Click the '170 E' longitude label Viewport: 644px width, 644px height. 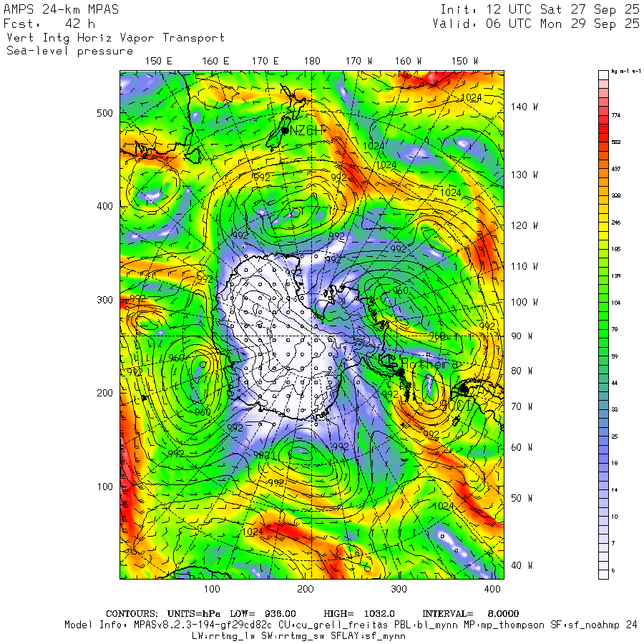click(265, 62)
